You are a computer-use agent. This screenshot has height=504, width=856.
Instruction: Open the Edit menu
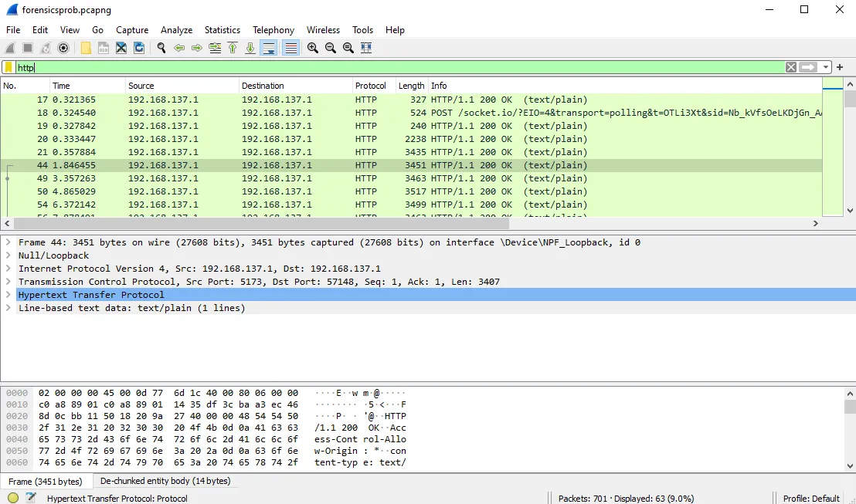tap(40, 30)
